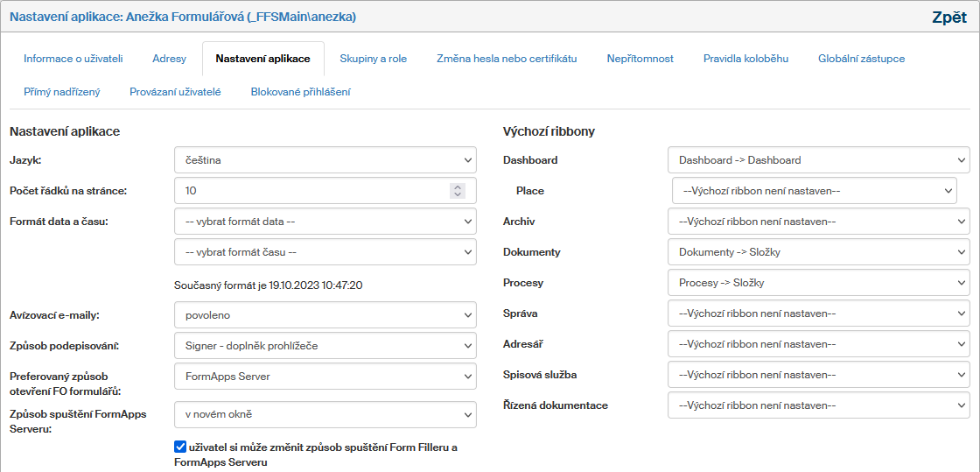Viewport: 980px width, 472px height.
Task: Select the Nepřítomnost tab
Action: (640, 59)
